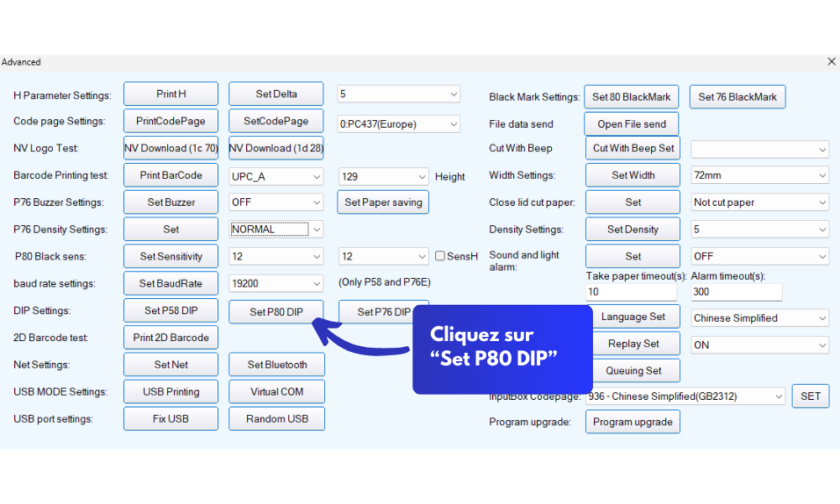Click the Set Paper saving button
This screenshot has height=504, width=840.
(x=383, y=202)
